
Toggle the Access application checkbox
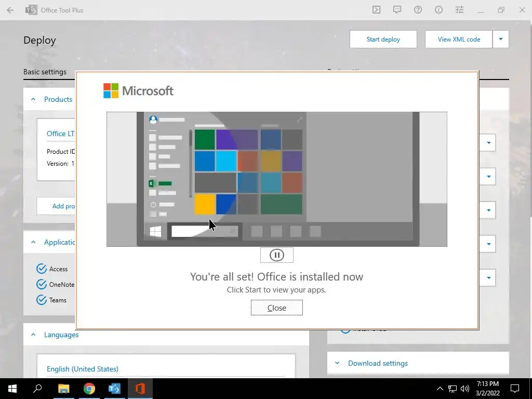tap(42, 269)
